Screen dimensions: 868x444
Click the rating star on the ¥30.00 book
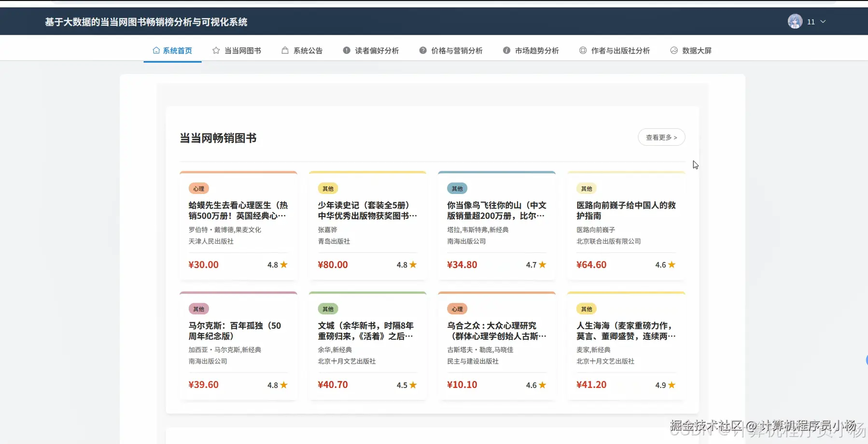point(284,264)
